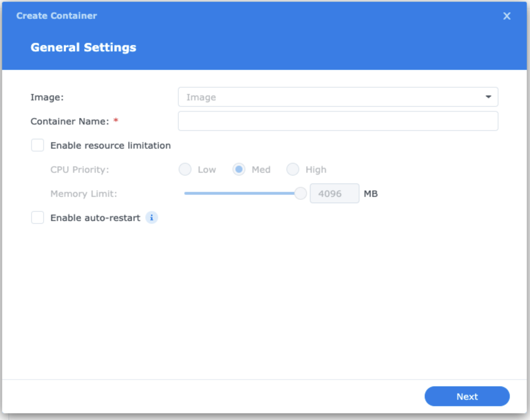Click the CPU Priority label
Image resolution: width=530 pixels, height=420 pixels.
click(80, 170)
